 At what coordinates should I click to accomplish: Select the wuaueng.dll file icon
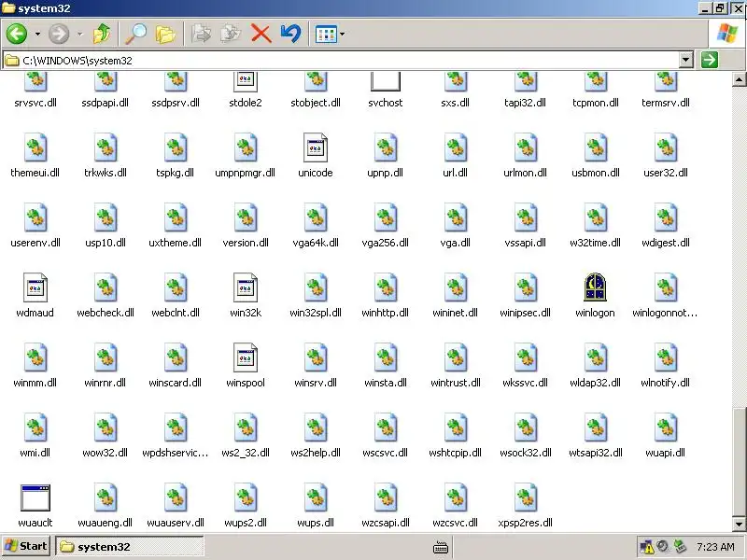(x=106, y=497)
